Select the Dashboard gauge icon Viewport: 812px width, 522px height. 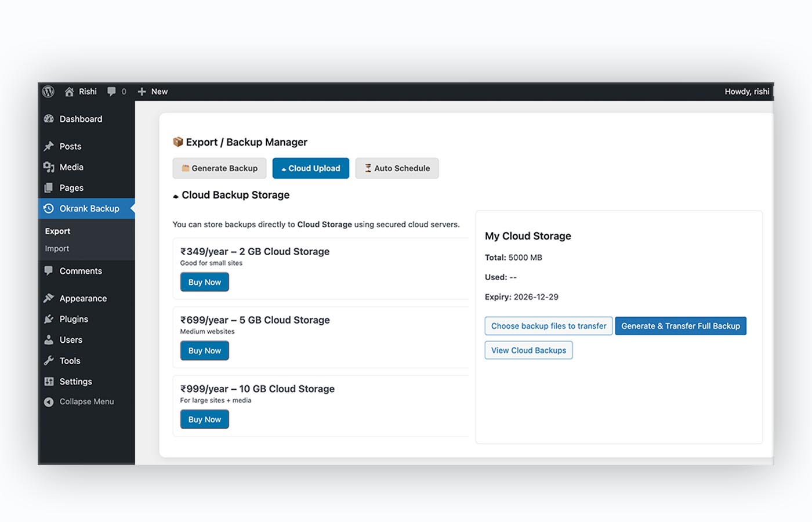pyautogui.click(x=49, y=118)
